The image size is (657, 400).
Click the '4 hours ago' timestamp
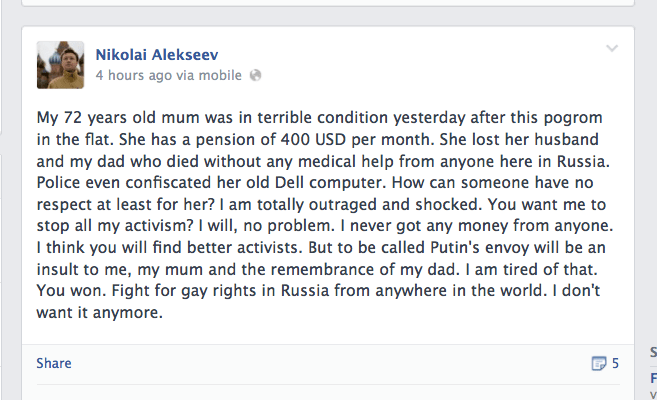[x=136, y=75]
